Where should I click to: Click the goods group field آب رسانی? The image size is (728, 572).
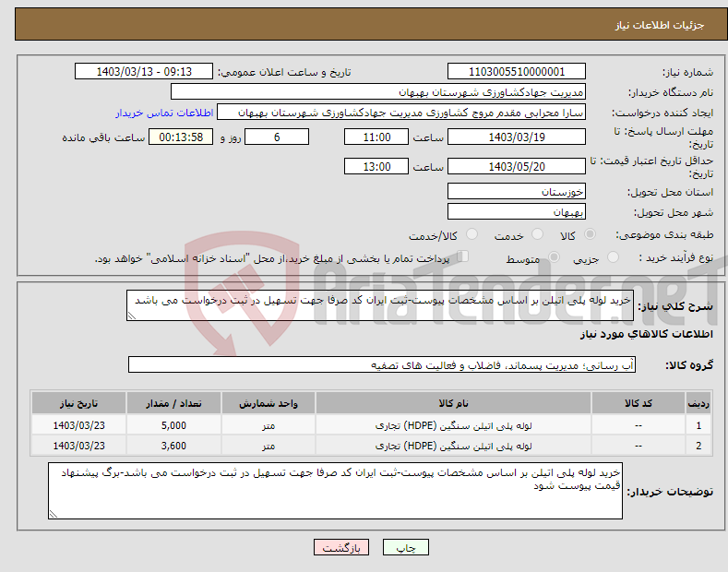[x=382, y=365]
